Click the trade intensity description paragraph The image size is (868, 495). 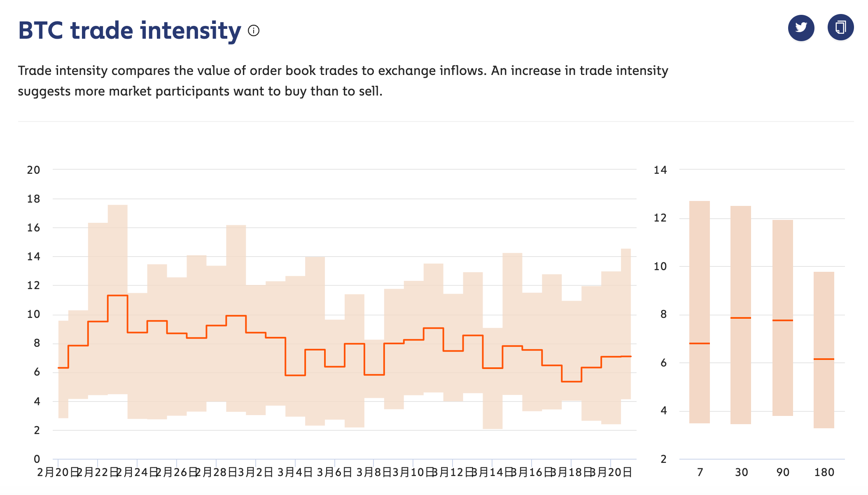343,81
